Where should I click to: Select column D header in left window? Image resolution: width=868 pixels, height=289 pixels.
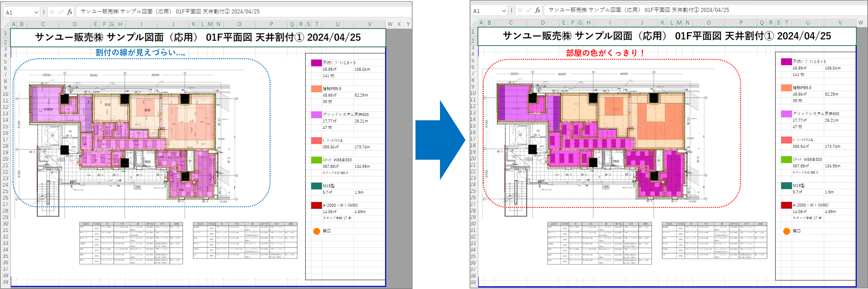(x=75, y=24)
